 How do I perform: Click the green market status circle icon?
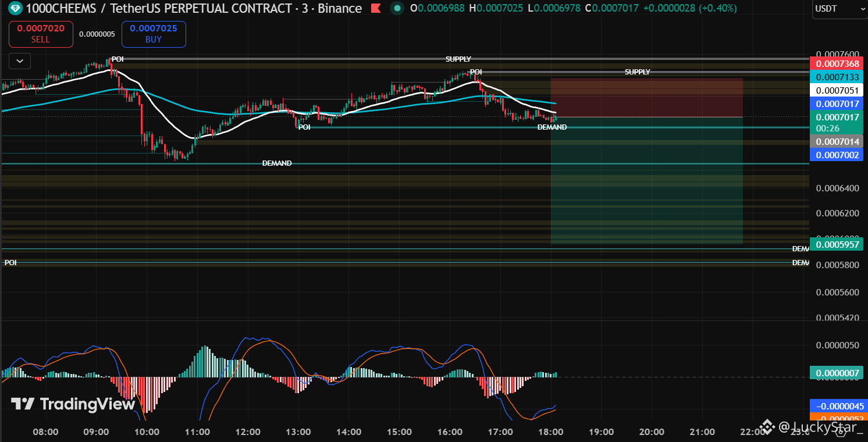[x=397, y=8]
